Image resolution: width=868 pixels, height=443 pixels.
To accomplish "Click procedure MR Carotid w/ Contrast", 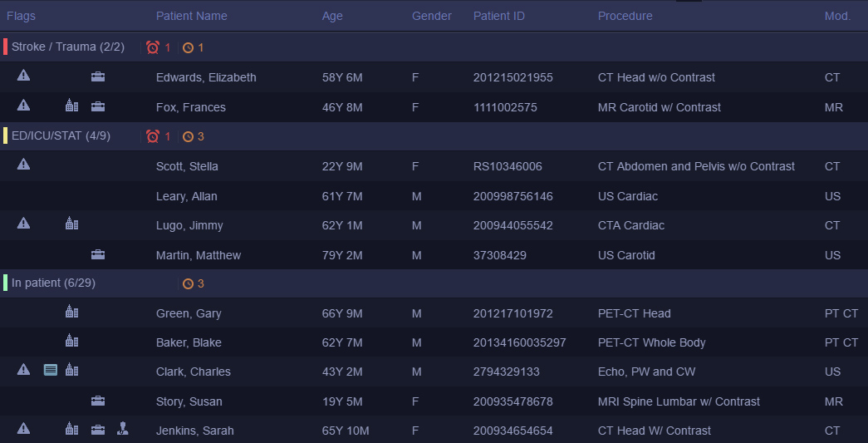I will click(x=660, y=107).
